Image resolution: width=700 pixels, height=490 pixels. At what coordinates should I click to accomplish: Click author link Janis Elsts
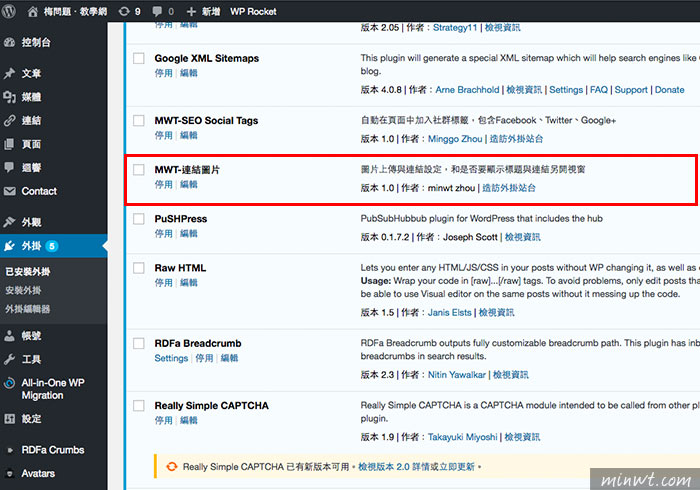pos(450,312)
